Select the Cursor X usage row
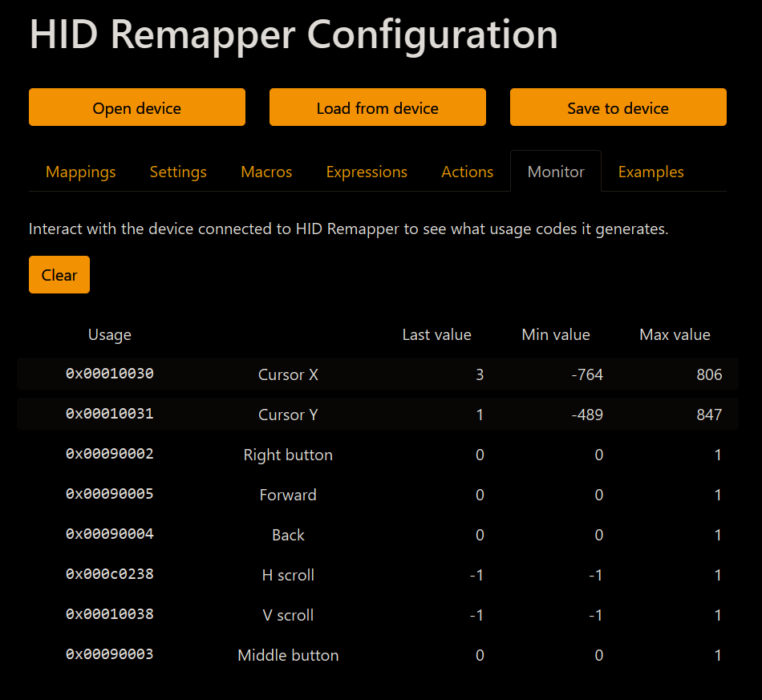The width and height of the screenshot is (762, 700). pos(377,374)
